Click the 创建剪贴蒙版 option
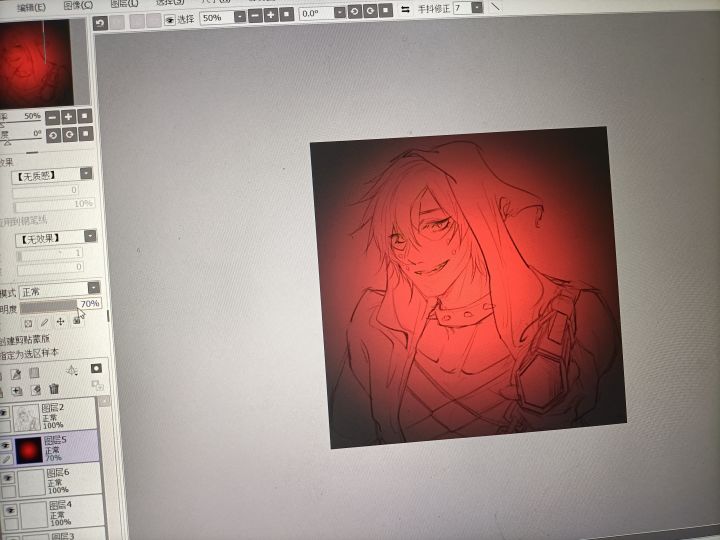 coord(25,340)
